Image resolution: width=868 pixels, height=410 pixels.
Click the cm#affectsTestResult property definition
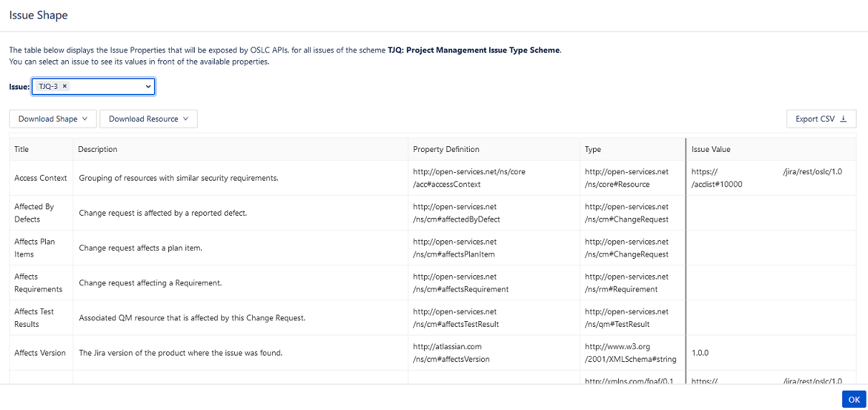(456, 318)
